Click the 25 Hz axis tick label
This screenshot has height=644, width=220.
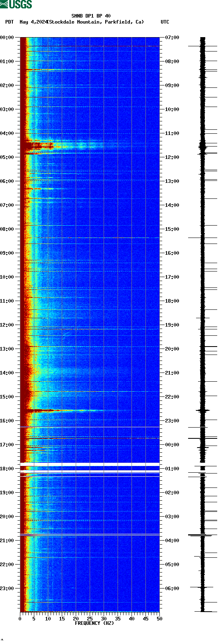pyautogui.click(x=90, y=619)
